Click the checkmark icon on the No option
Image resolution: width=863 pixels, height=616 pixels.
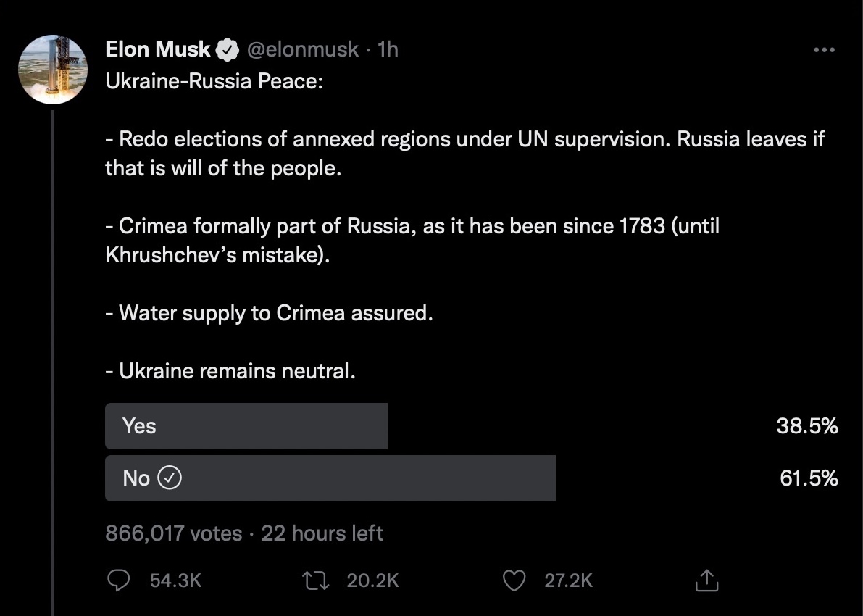(168, 478)
